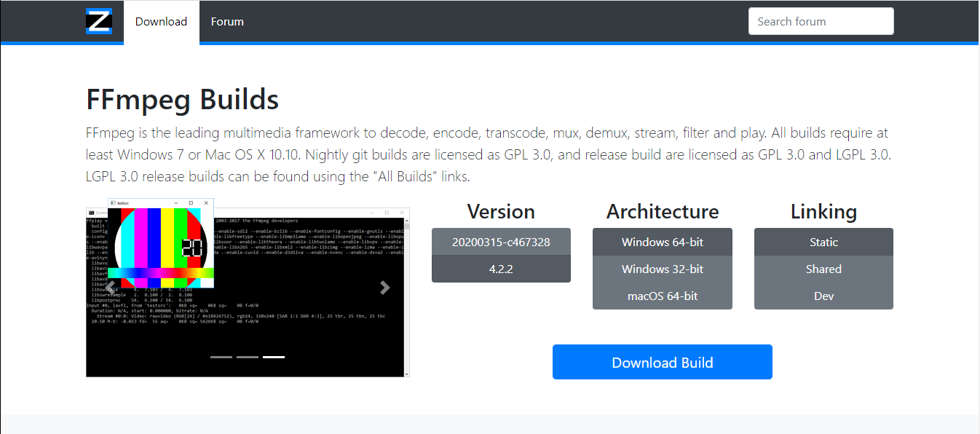Click the Architecture column heading

click(x=663, y=211)
